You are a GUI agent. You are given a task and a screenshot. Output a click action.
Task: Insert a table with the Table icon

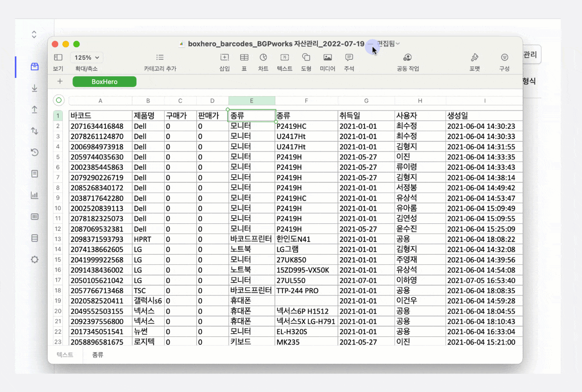(244, 57)
